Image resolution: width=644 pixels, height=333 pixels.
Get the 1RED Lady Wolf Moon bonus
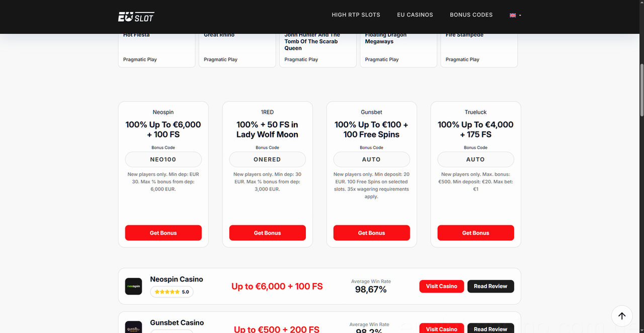268,233
